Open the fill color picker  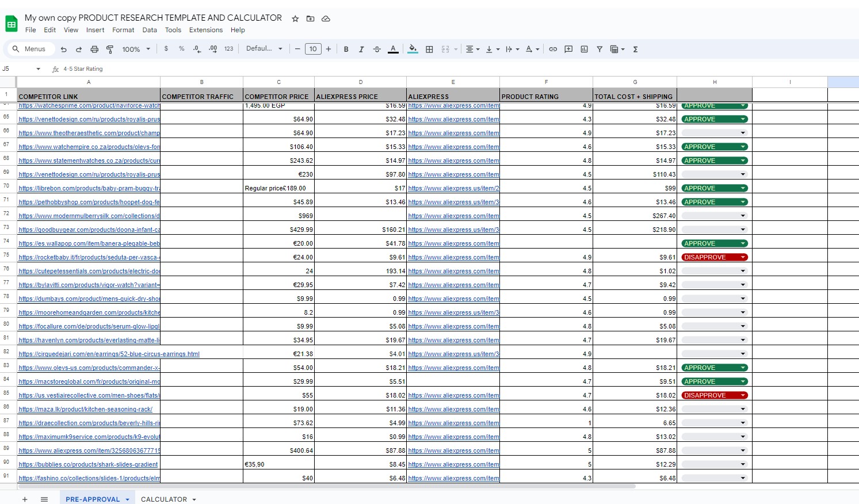click(413, 49)
